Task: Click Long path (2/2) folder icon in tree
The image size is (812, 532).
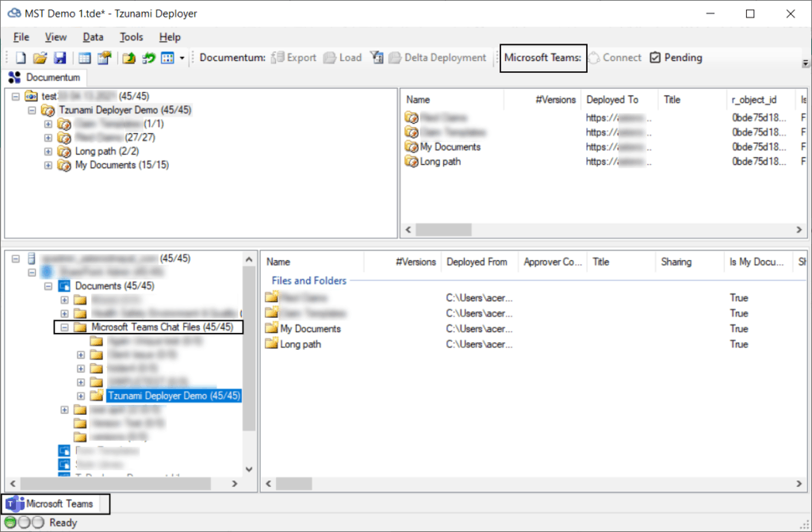Action: point(64,151)
